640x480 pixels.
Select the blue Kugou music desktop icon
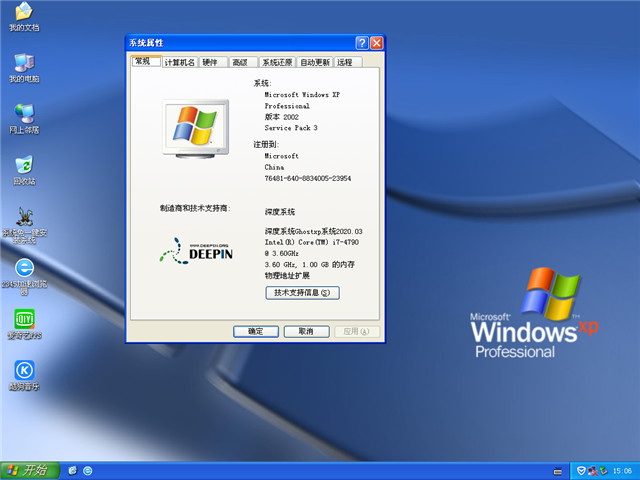pos(24,376)
